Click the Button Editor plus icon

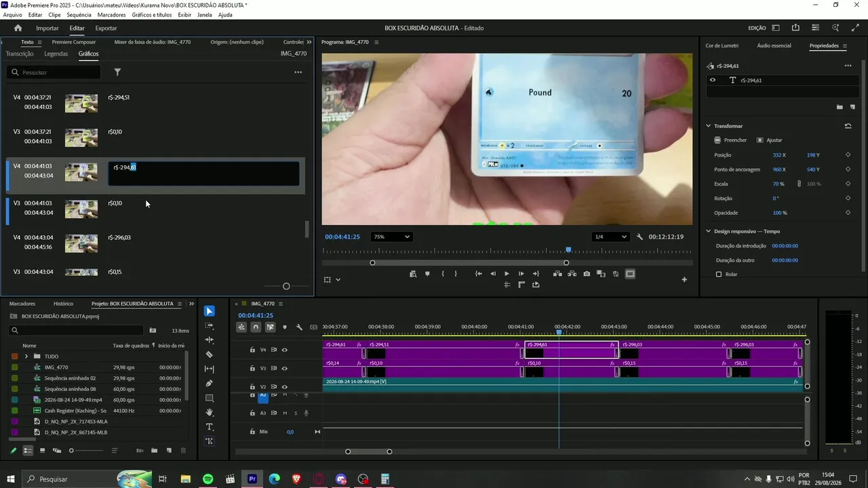[x=684, y=279]
